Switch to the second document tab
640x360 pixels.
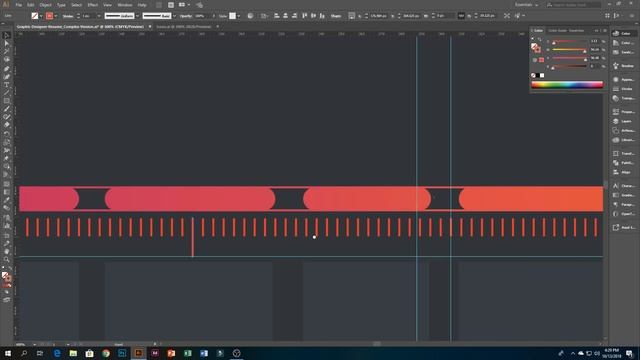pyautogui.click(x=184, y=27)
